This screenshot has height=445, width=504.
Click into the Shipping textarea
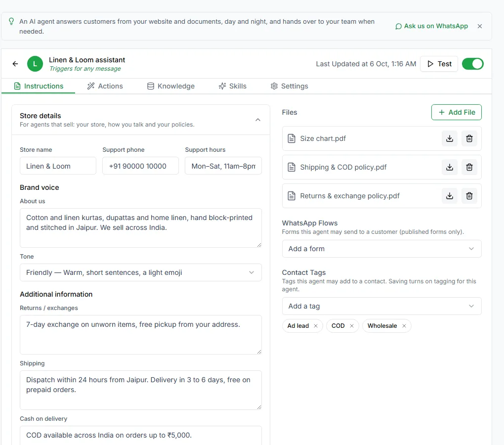click(140, 390)
